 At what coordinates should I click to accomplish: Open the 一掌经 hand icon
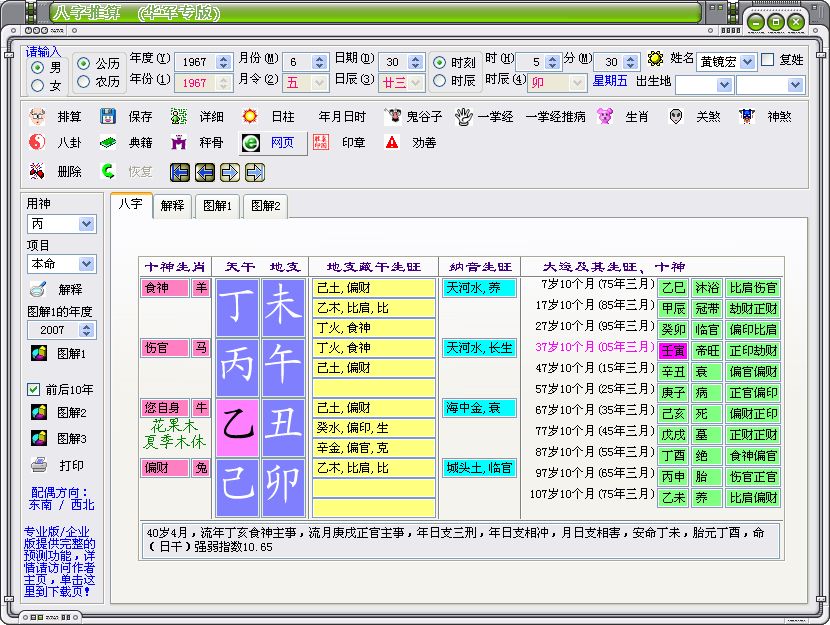tap(463, 117)
